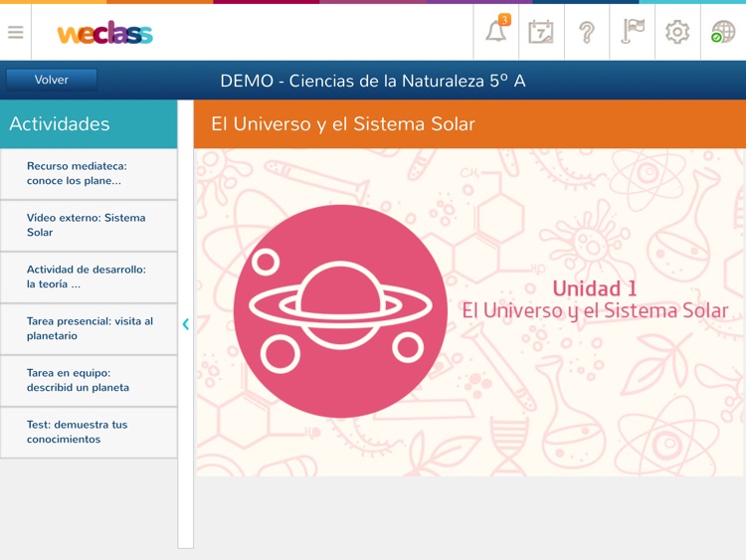The height and width of the screenshot is (560, 746).
Task: Click the pink planet unit image
Action: (340, 311)
